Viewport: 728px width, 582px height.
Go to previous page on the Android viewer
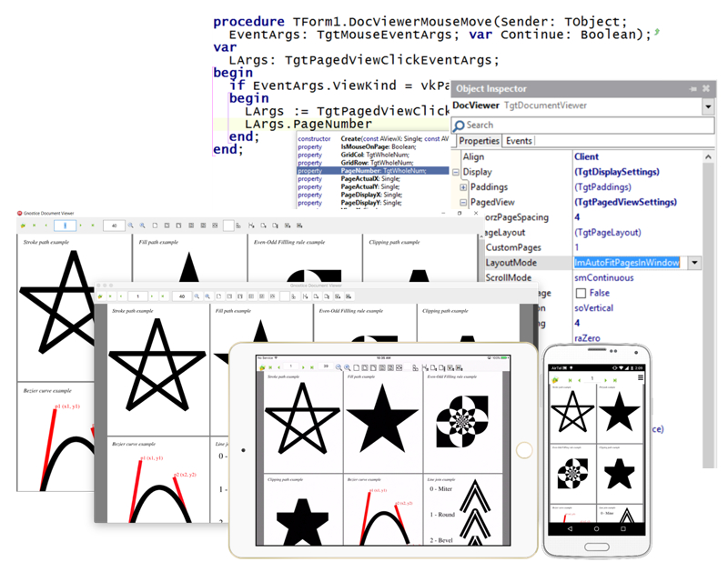coord(579,380)
